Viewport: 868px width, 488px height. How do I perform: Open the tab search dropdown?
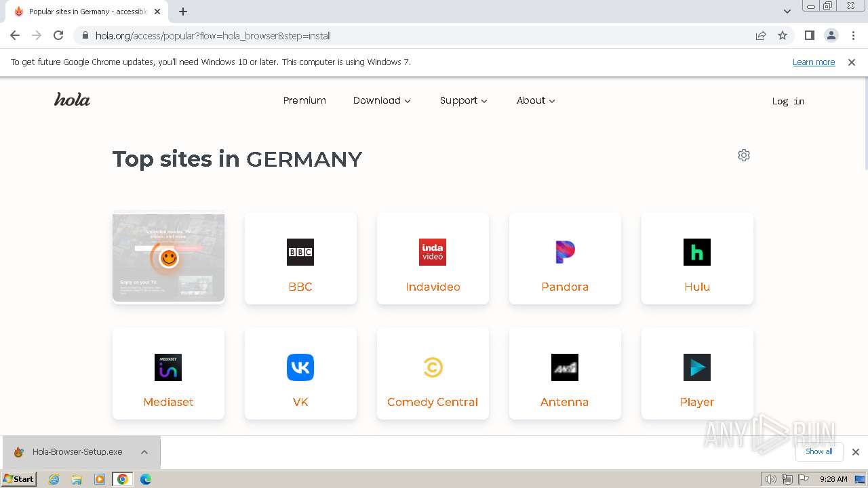click(x=787, y=12)
